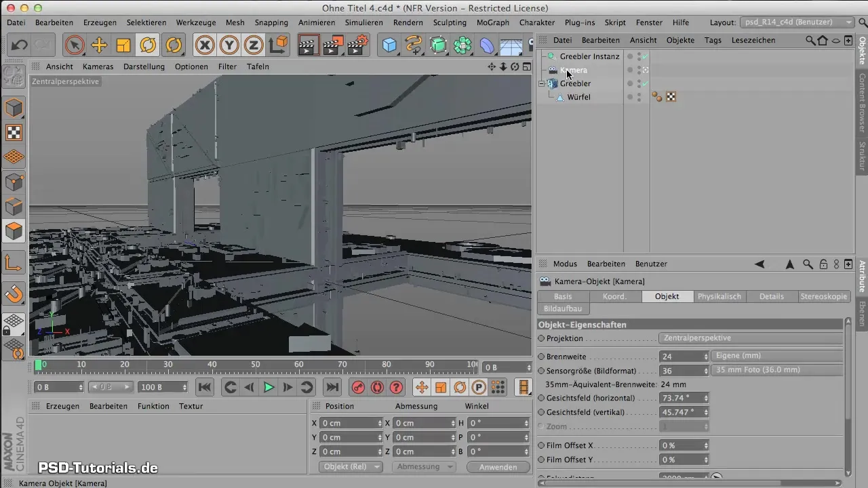Open the Bildaufbau tab
Screen dimensions: 868x488
tap(563, 308)
